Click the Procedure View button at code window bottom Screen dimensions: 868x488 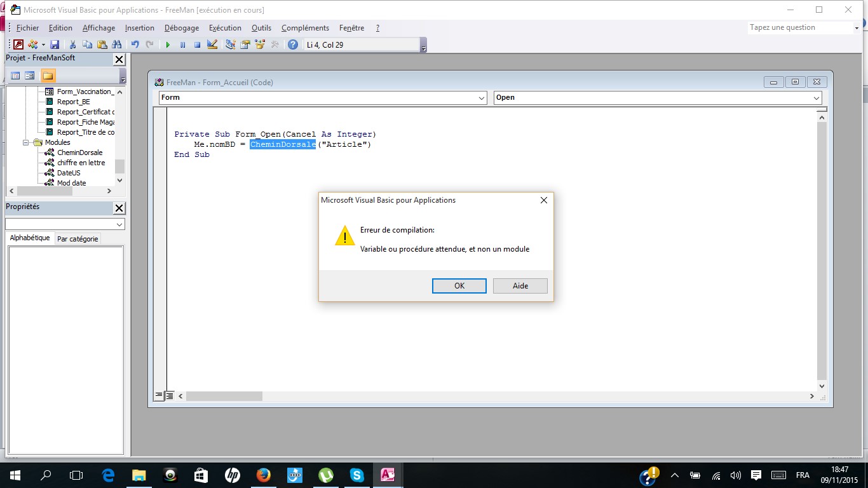pyautogui.click(x=159, y=395)
